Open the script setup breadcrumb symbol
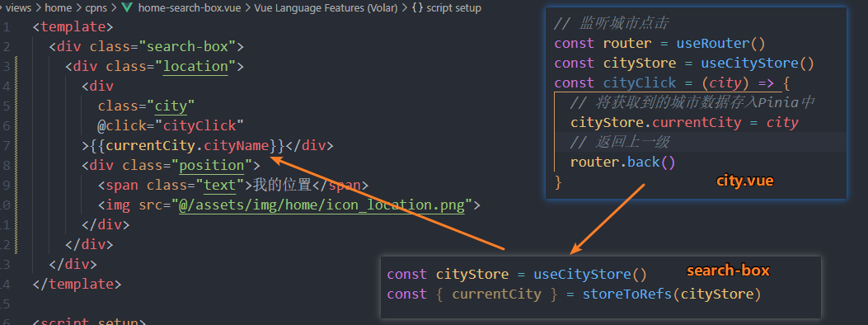Image resolution: width=868 pixels, height=325 pixels. coord(453,7)
